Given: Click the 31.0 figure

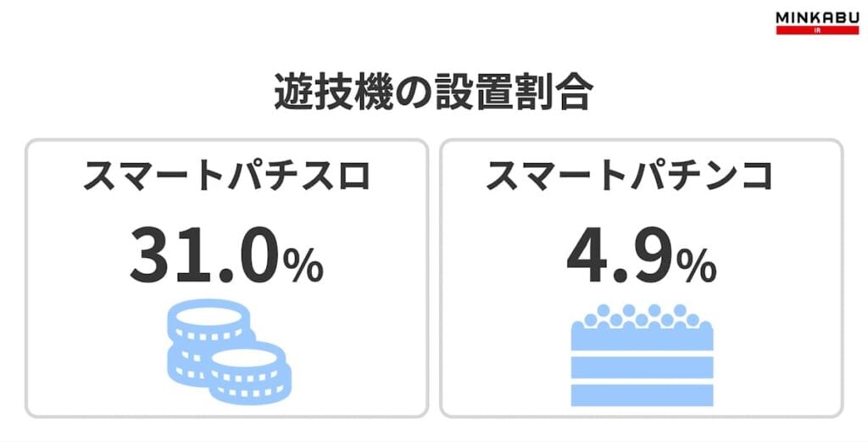Looking at the screenshot, I should [x=203, y=254].
